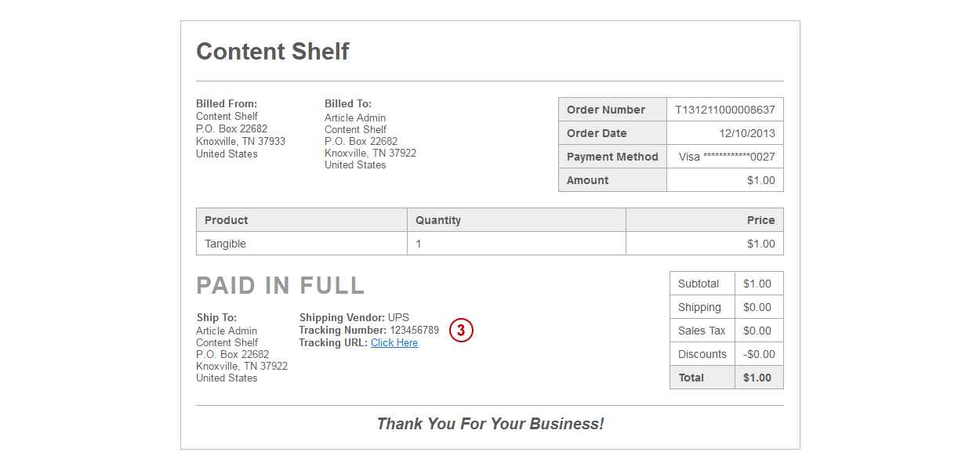Click the red circled number 3 marker
Screen dimensions: 980x470
coord(462,331)
